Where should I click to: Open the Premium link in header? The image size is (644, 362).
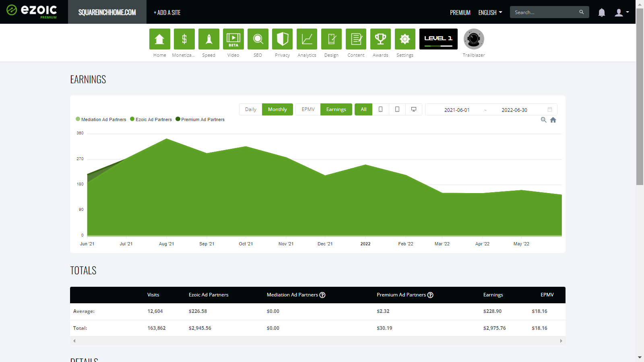coord(460,12)
